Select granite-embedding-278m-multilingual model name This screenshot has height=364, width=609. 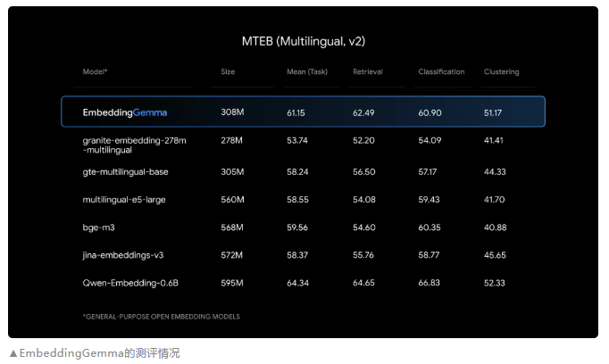134,145
